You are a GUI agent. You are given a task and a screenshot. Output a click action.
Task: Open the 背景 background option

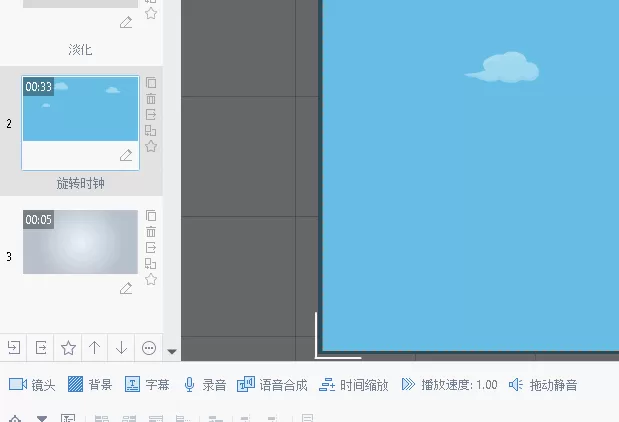[x=90, y=384]
